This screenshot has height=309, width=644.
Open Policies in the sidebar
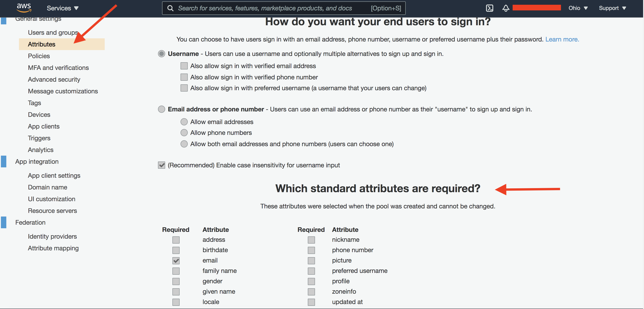coord(39,56)
